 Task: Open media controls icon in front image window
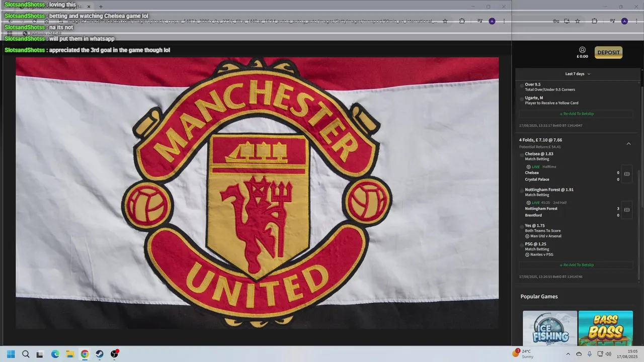[479, 21]
